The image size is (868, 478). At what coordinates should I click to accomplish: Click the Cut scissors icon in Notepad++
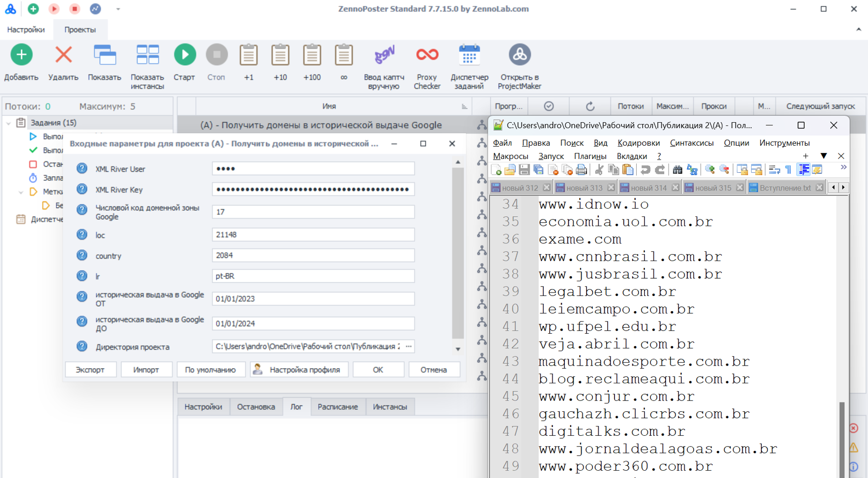[x=599, y=170]
